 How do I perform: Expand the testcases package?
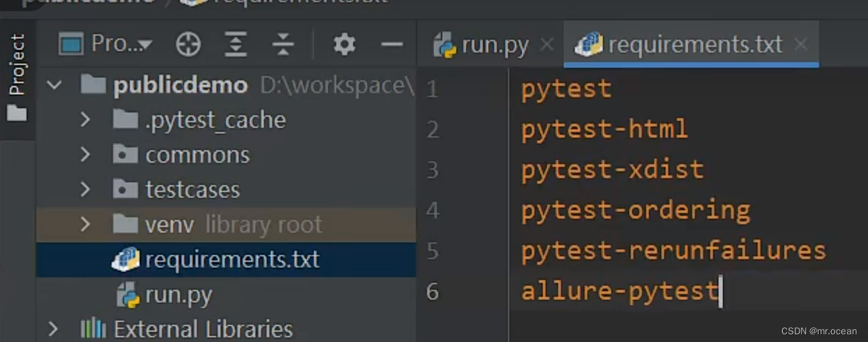[85, 189]
